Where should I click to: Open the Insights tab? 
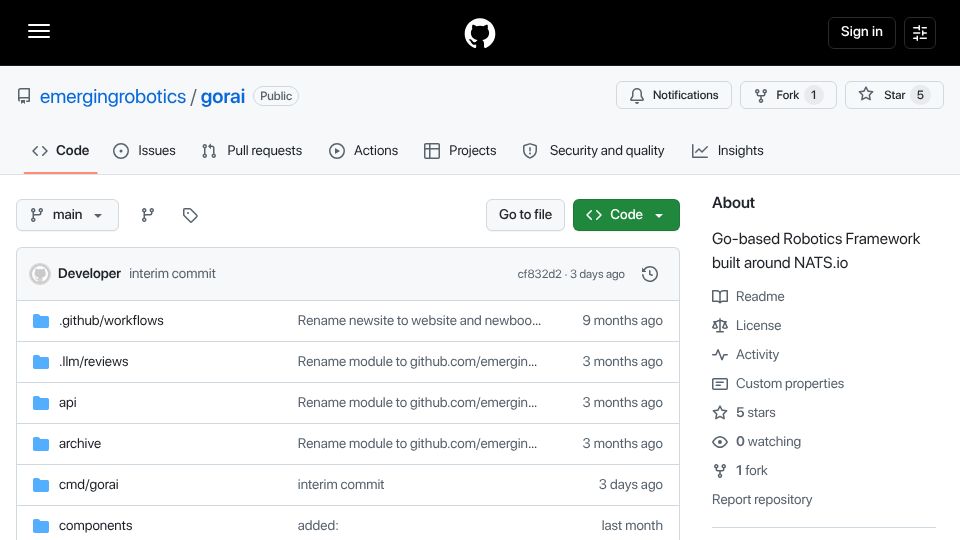pyautogui.click(x=727, y=151)
